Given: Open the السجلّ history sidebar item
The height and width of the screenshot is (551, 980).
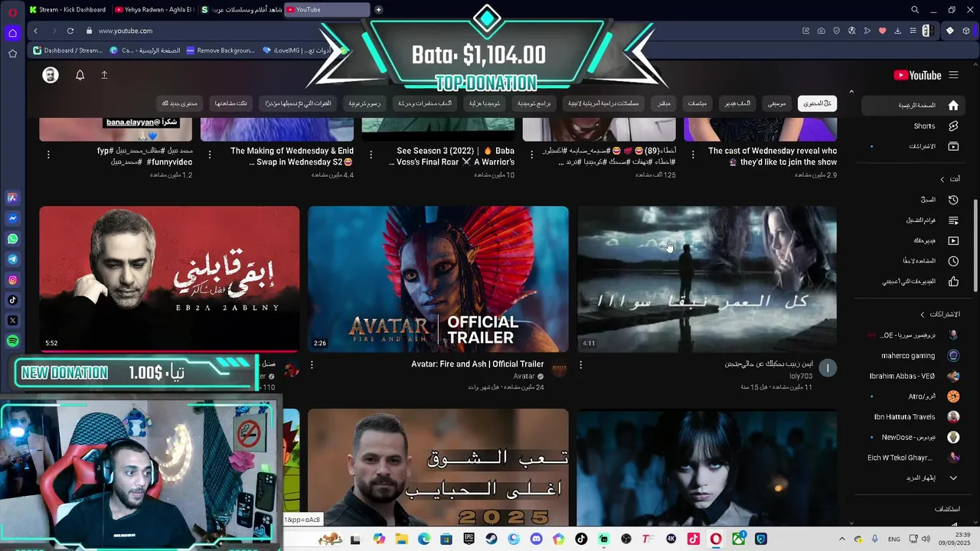Looking at the screenshot, I should 913,200.
